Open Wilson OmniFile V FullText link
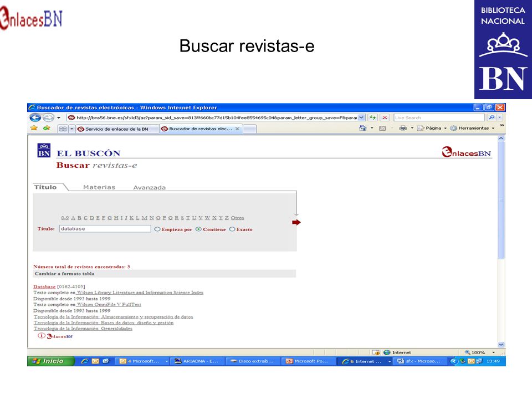The image size is (532, 399). pos(109,305)
